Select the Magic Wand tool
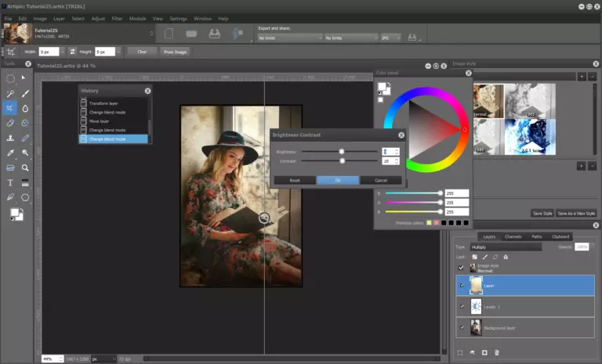This screenshot has height=364, width=602. 10,94
